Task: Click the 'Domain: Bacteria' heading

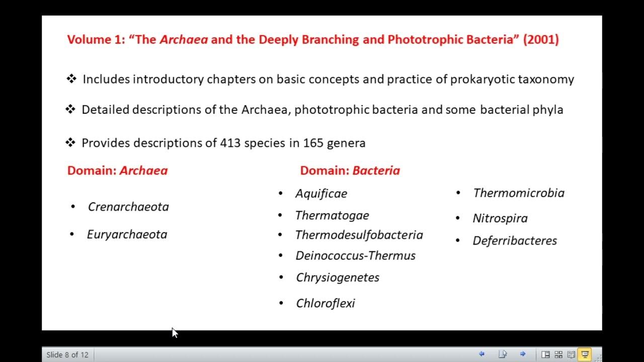Action: (350, 170)
